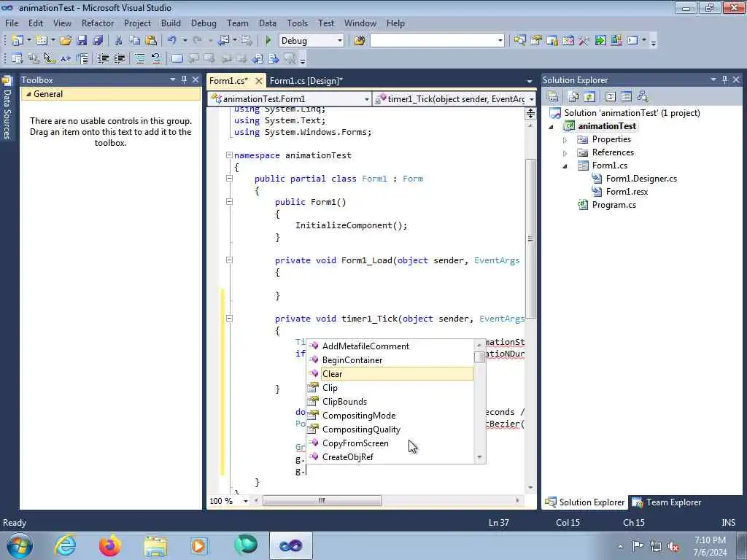Screen dimensions: 747x560
Task: Collapse the Form1_Load method outline
Action: [x=229, y=260]
